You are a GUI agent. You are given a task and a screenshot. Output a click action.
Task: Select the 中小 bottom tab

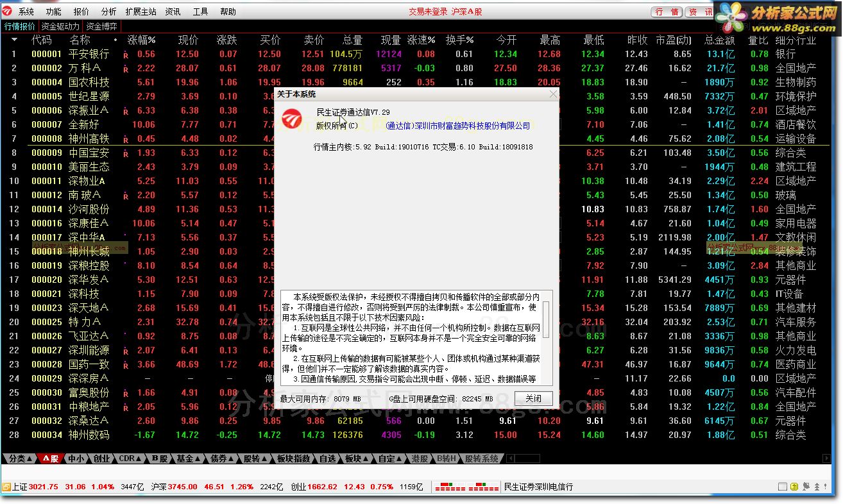(x=76, y=459)
